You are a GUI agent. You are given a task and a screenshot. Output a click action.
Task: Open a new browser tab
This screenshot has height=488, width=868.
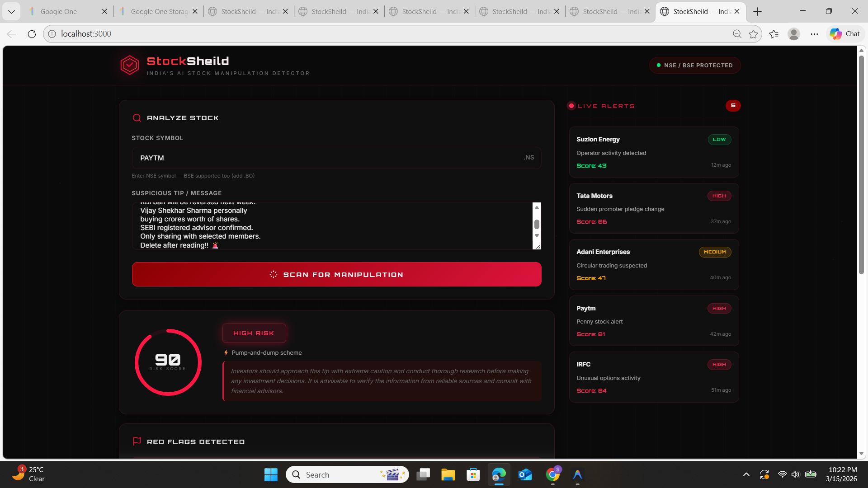[758, 11]
